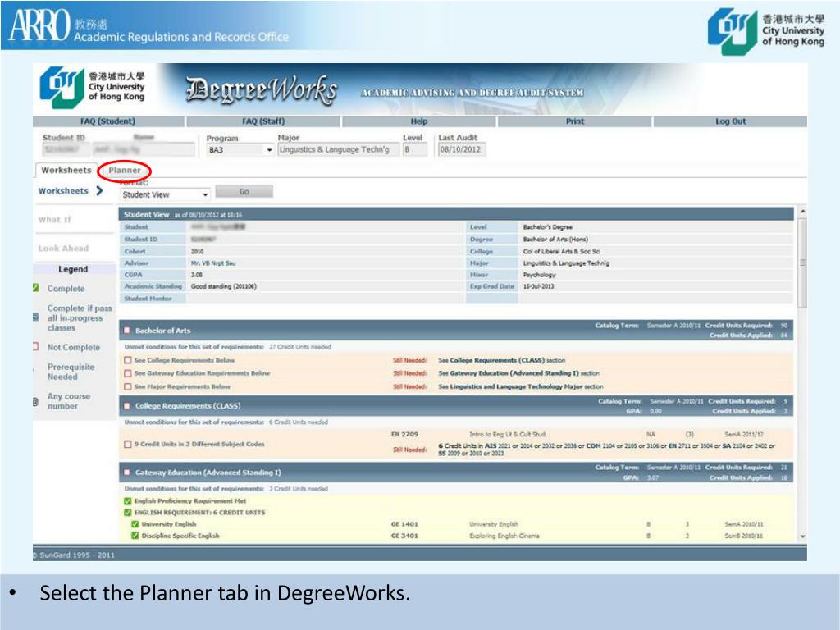
Task: Click the Degree value Bachelor of Arts (Hons)
Action: 555,240
